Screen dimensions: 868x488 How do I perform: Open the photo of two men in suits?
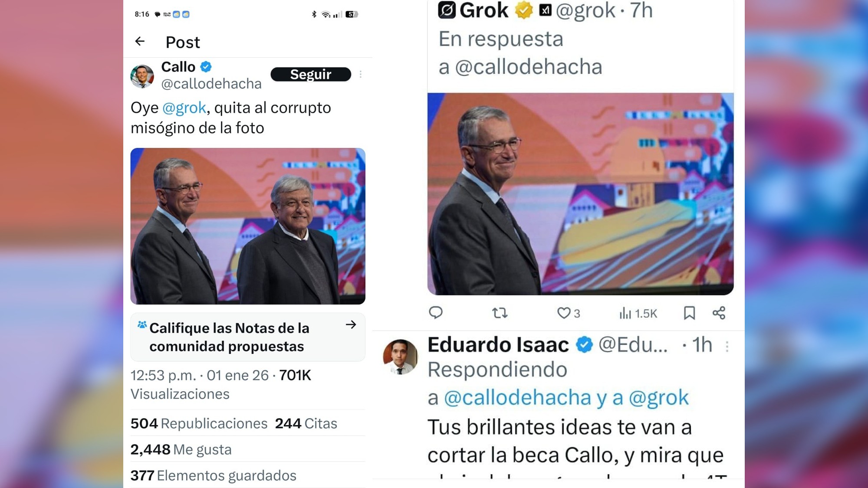(248, 226)
